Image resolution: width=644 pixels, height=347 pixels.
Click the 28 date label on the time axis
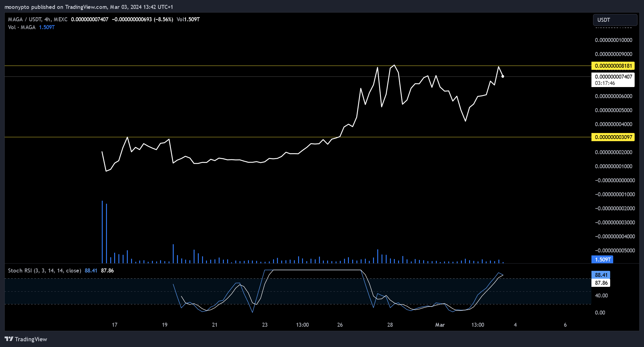(x=390, y=325)
